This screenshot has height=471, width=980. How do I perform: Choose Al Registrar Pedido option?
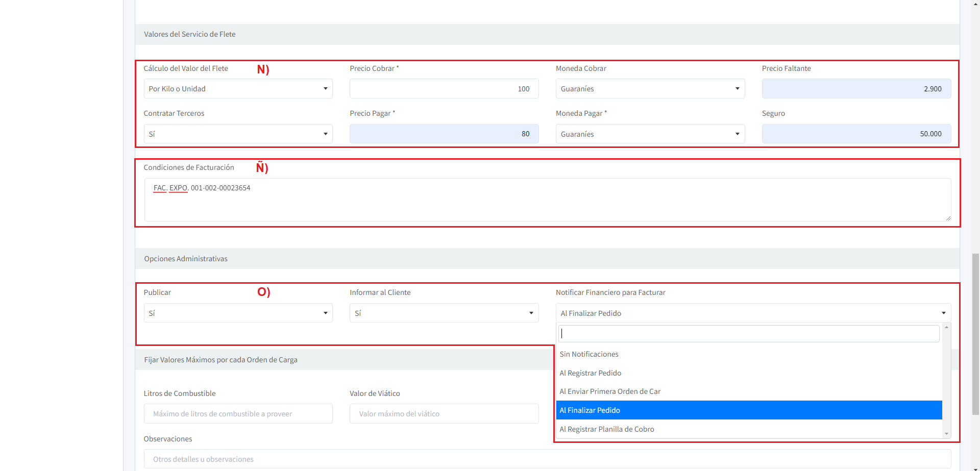tap(591, 373)
